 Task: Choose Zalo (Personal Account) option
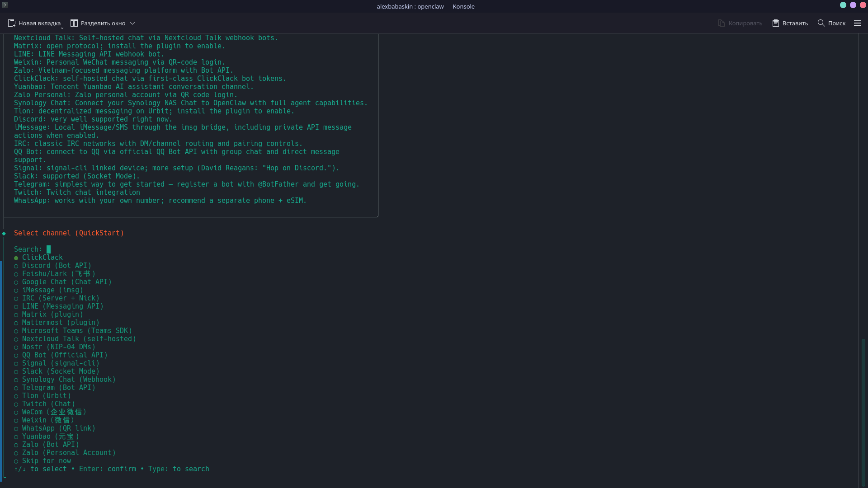(x=65, y=453)
